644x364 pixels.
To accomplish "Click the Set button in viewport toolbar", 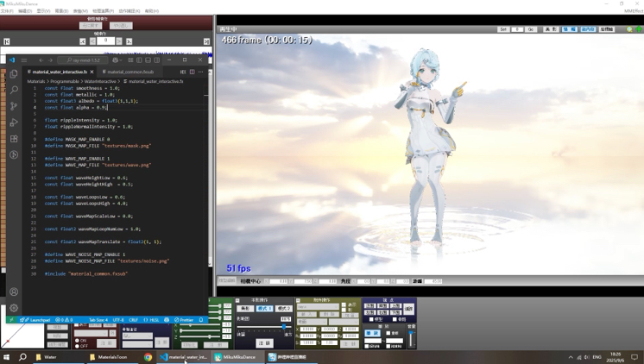I will click(x=503, y=29).
